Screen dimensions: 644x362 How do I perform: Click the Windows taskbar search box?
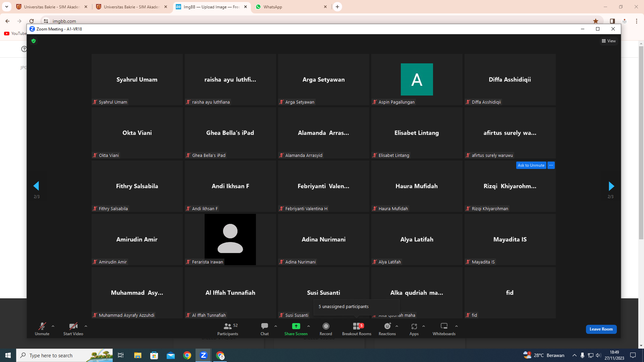[x=64, y=355]
